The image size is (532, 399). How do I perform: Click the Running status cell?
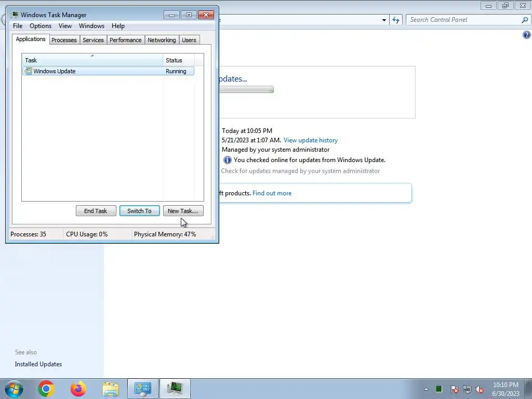coord(176,71)
